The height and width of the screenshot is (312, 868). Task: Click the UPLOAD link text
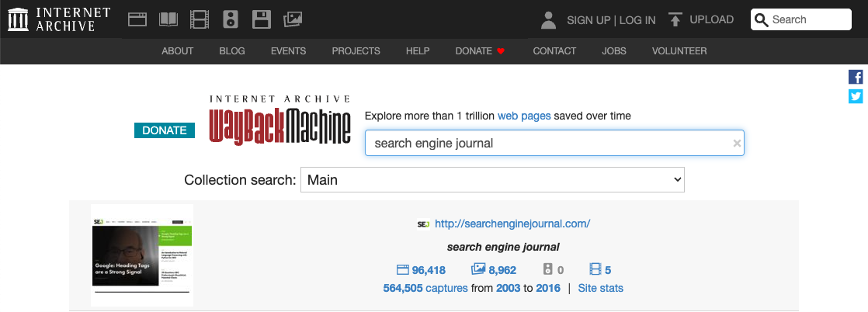(x=711, y=19)
